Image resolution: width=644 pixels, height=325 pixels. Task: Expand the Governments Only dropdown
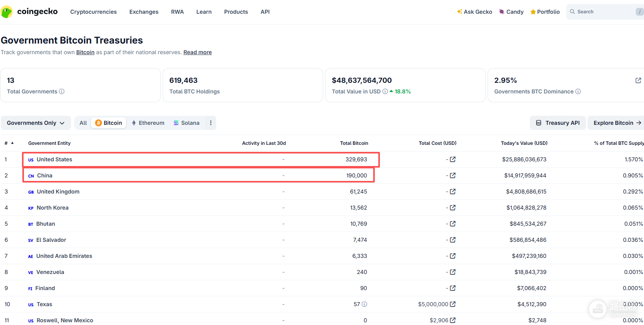coord(36,123)
